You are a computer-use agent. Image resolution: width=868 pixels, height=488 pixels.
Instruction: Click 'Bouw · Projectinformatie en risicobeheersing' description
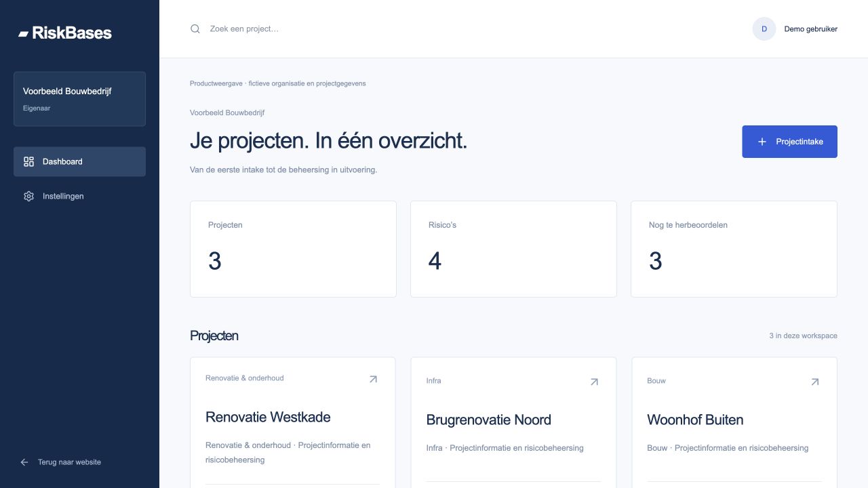pos(728,448)
